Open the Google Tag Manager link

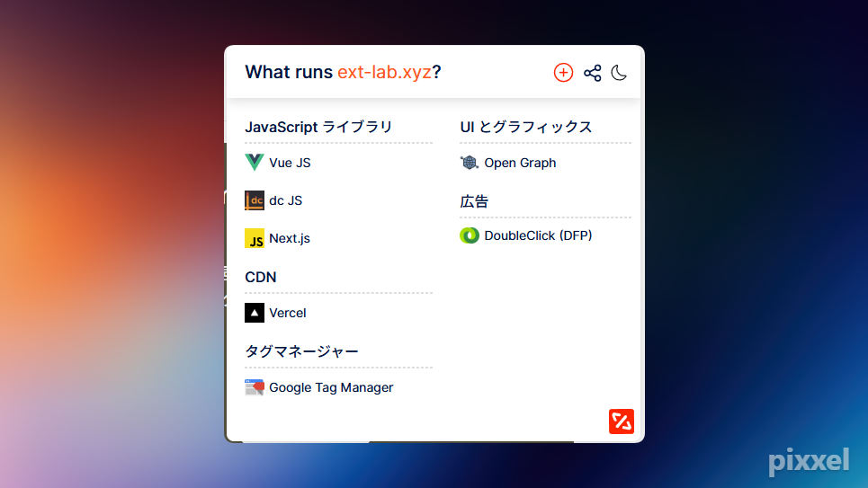coord(331,387)
